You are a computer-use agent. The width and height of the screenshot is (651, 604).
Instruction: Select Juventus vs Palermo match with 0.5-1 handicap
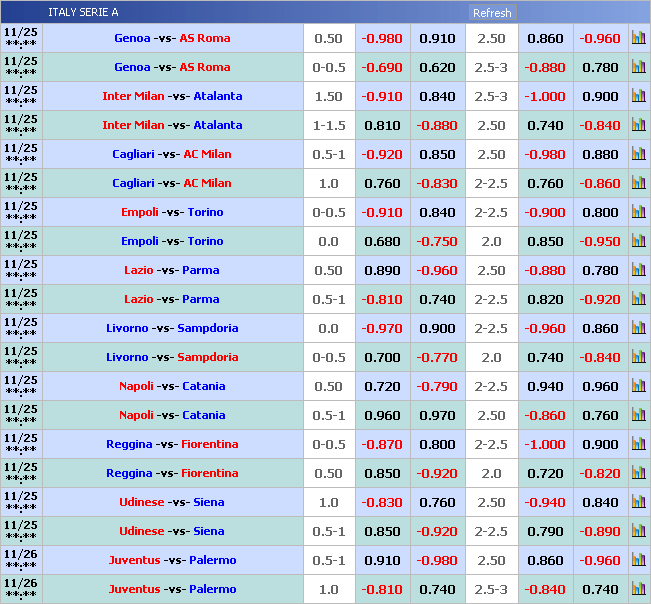click(x=172, y=561)
